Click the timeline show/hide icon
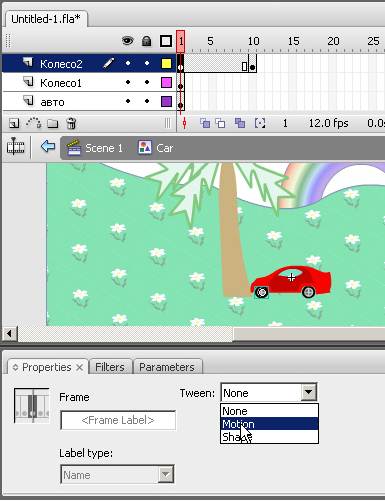This screenshot has height=502, width=385. (x=15, y=147)
